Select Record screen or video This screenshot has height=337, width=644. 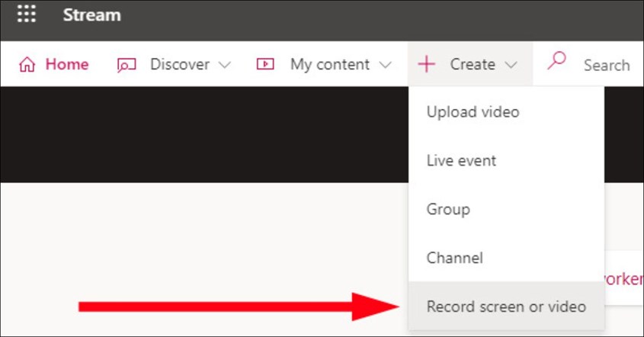coord(506,307)
